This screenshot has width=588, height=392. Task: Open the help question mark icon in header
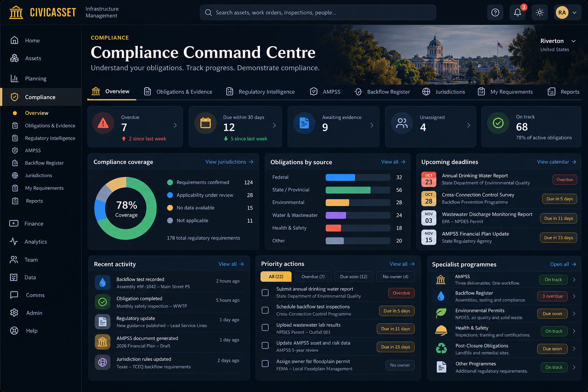[x=495, y=13]
